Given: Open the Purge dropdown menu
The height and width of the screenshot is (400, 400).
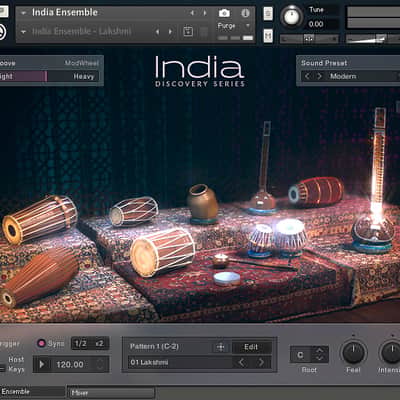Looking at the screenshot, I should coord(248,26).
